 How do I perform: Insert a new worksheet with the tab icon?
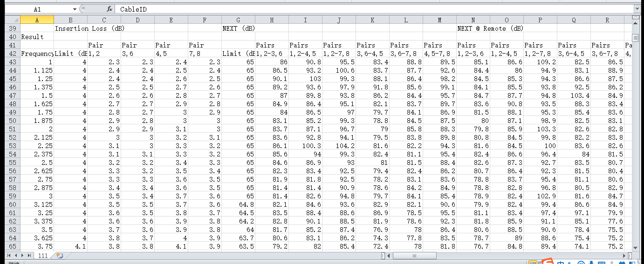tap(59, 256)
